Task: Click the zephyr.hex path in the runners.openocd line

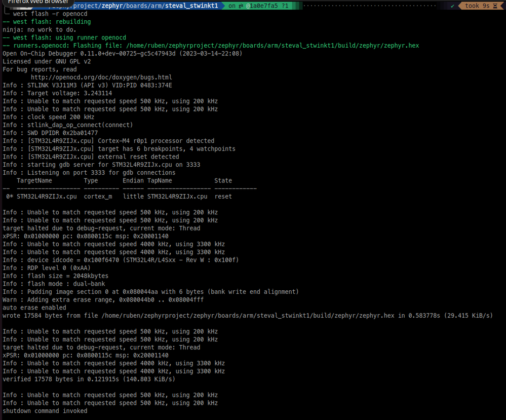Action: click(x=273, y=46)
